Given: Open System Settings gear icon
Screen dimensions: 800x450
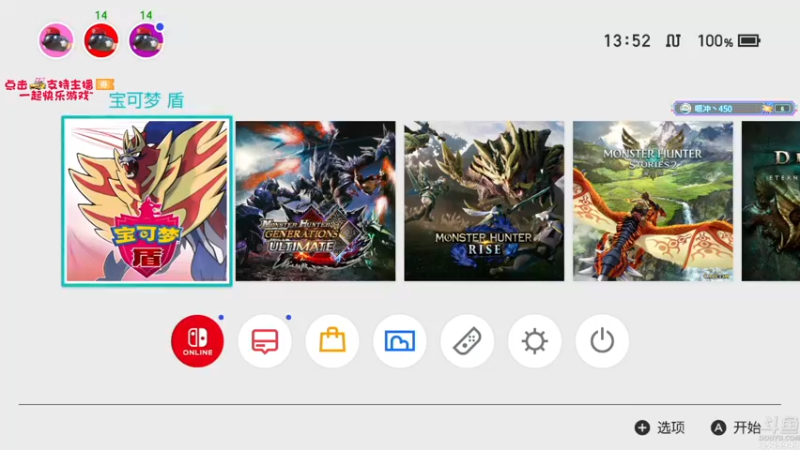Looking at the screenshot, I should [x=535, y=341].
